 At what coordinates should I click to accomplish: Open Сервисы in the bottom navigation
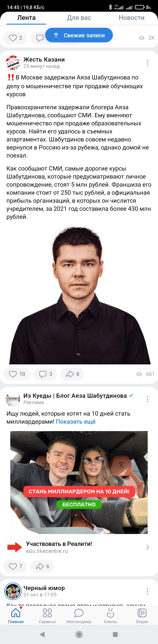coord(47,616)
